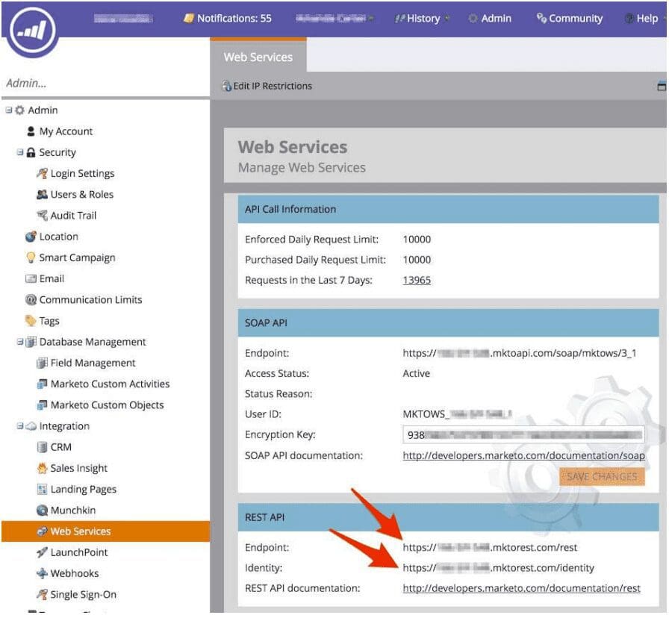This screenshot has width=672, height=618.
Task: Open Single Sign-On in the tree
Action: pyautogui.click(x=84, y=594)
